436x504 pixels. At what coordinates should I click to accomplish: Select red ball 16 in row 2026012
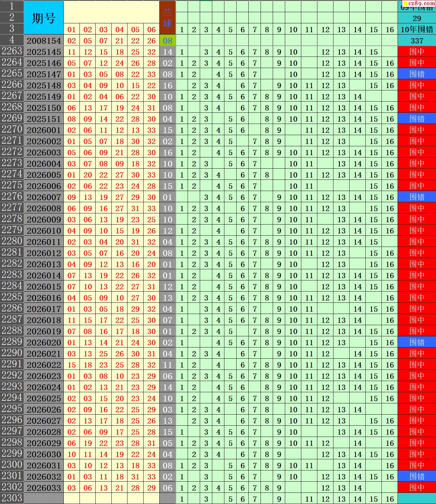[x=120, y=253]
